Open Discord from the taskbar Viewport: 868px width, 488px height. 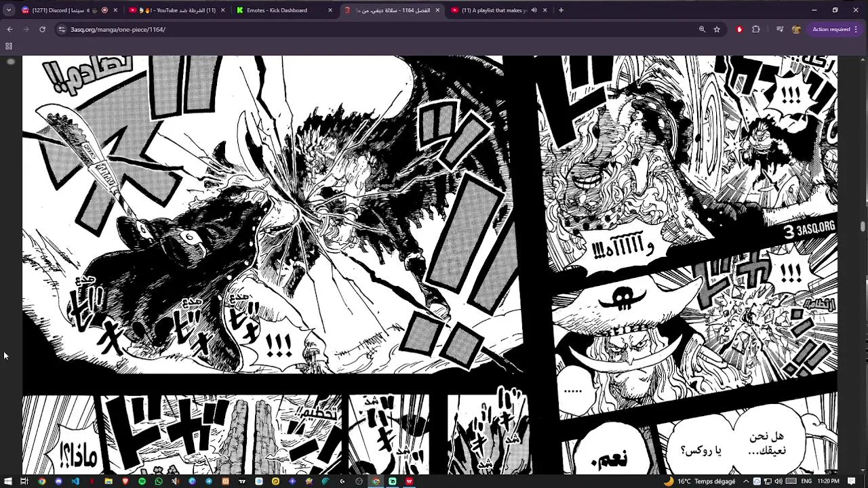58,481
